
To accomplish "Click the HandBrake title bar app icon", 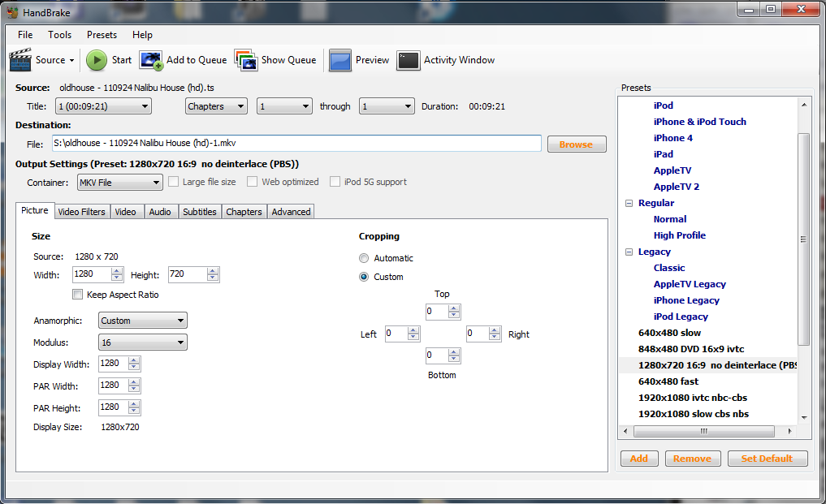I will 13,12.
